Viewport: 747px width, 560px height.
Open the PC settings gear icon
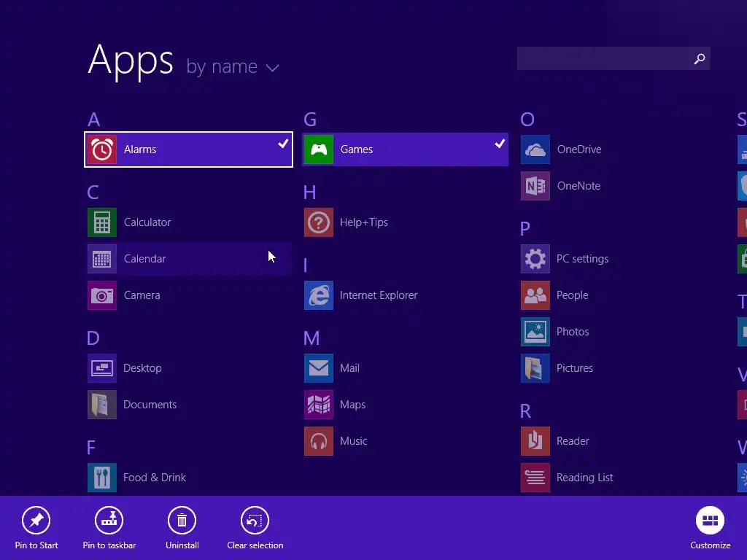[x=535, y=259]
